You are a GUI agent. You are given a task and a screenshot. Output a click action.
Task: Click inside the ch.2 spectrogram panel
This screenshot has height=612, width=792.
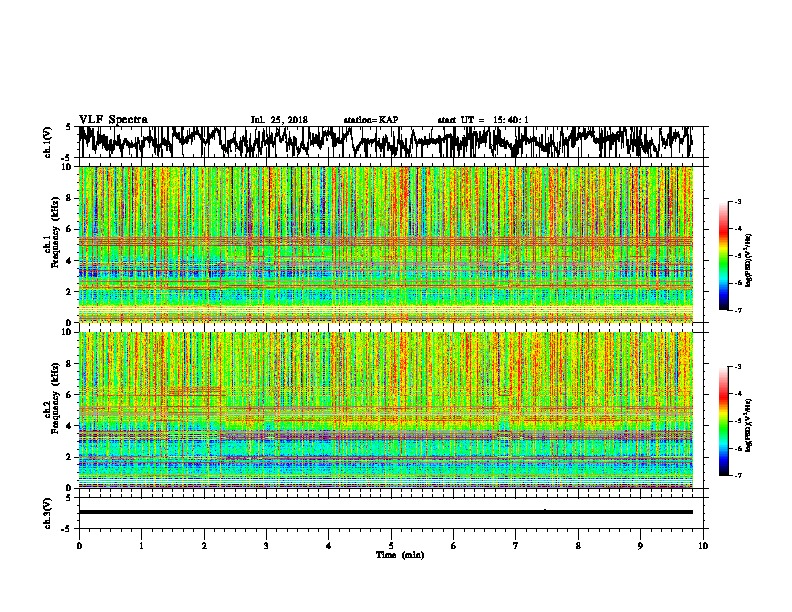(385, 410)
